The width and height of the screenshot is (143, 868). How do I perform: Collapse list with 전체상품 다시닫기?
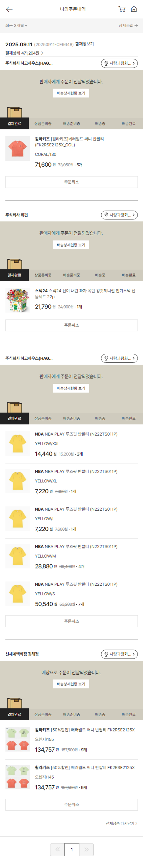122,823
